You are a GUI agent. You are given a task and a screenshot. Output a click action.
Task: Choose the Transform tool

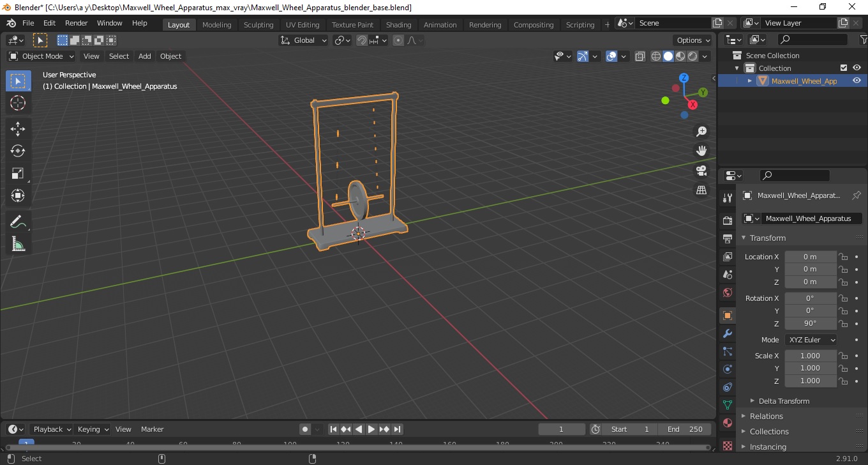[18, 195]
